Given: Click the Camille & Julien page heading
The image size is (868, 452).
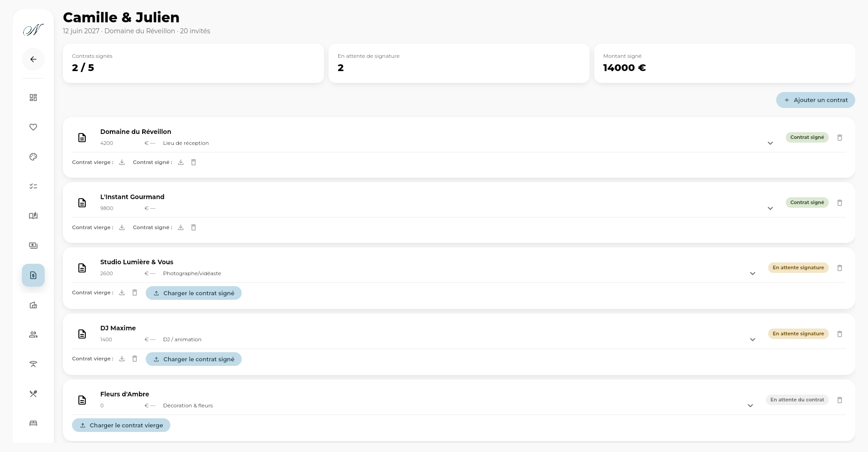Looking at the screenshot, I should (121, 17).
